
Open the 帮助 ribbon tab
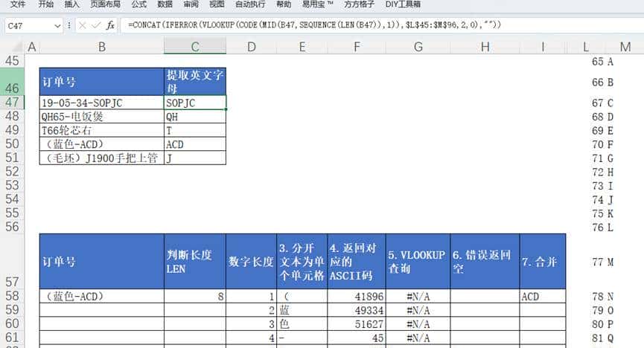pos(284,4)
